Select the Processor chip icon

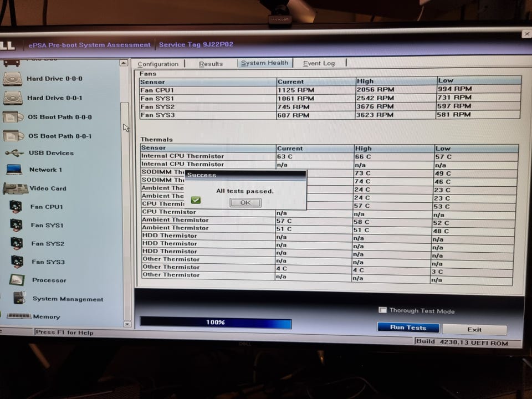(x=17, y=280)
